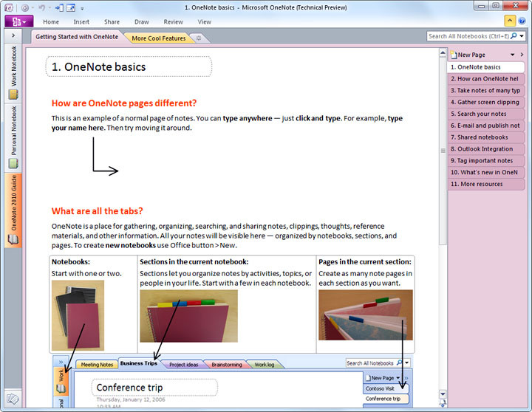Open page '4. Gather screen clipping'

[486, 102]
